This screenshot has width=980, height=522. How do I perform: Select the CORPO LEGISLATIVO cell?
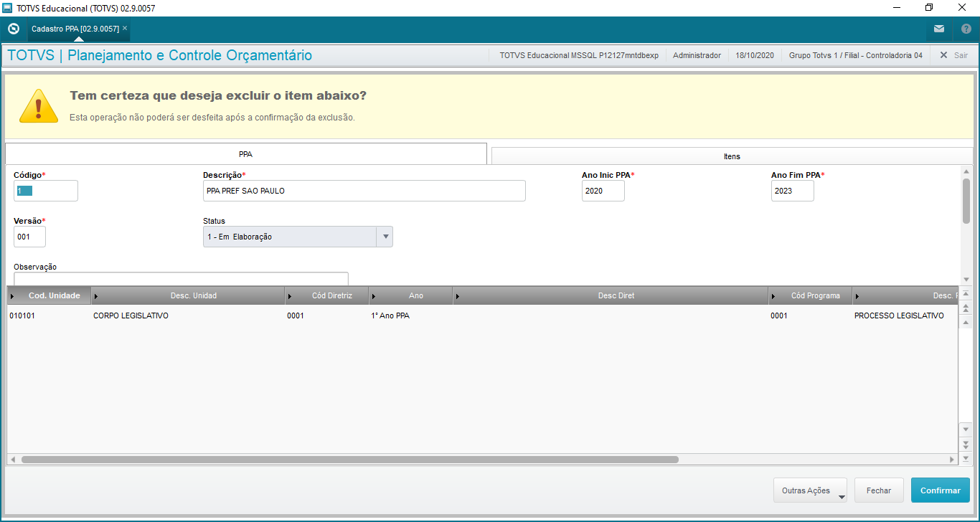189,315
